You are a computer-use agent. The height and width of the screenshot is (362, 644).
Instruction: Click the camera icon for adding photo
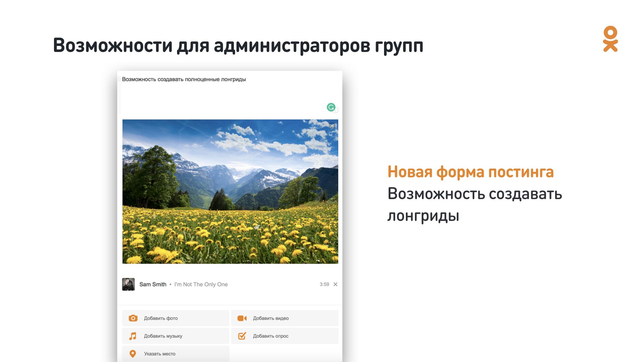click(x=133, y=318)
